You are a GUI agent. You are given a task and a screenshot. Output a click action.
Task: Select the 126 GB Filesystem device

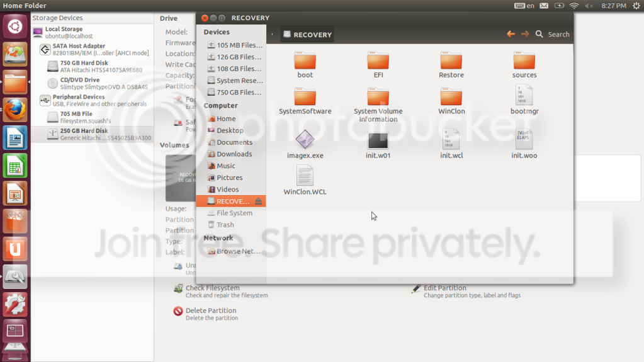[235, 57]
